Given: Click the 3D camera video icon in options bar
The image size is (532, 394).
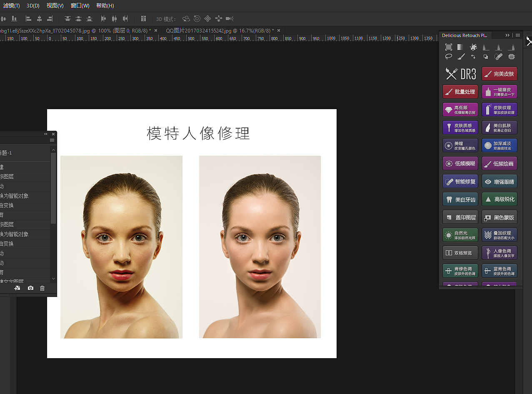Looking at the screenshot, I should click(230, 19).
